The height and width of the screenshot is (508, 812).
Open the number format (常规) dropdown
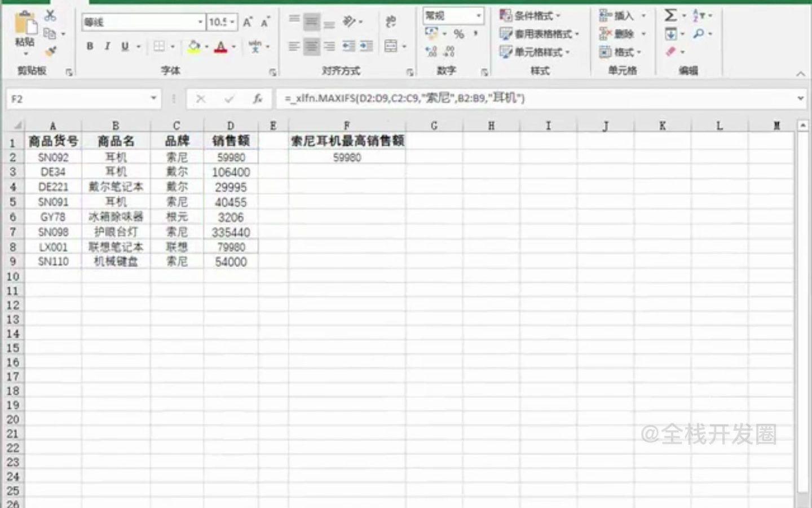pos(479,16)
